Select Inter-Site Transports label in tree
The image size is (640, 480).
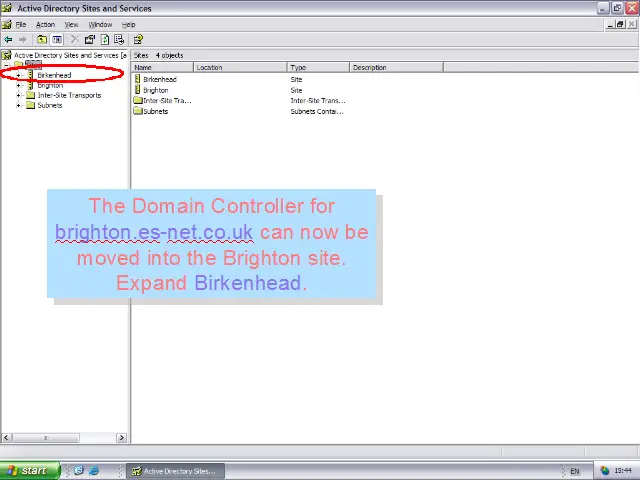(x=69, y=95)
